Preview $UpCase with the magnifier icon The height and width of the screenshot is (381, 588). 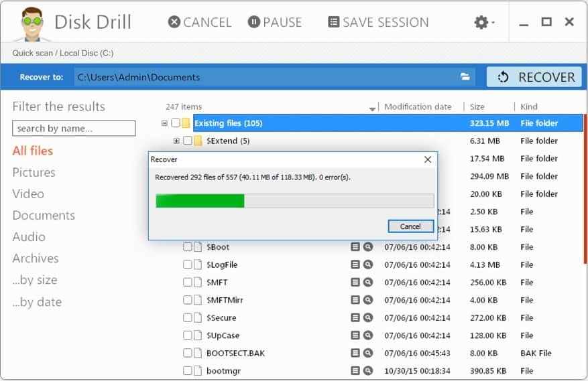[368, 335]
